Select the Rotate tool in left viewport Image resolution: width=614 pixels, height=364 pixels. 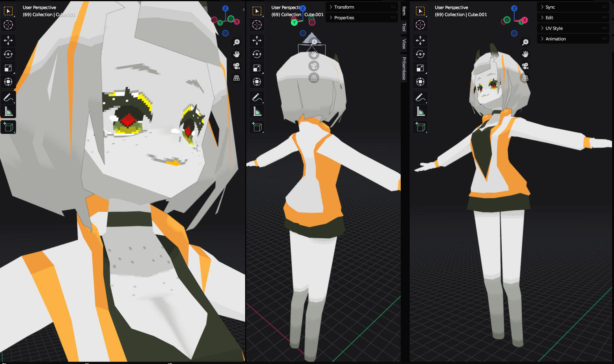click(x=8, y=54)
